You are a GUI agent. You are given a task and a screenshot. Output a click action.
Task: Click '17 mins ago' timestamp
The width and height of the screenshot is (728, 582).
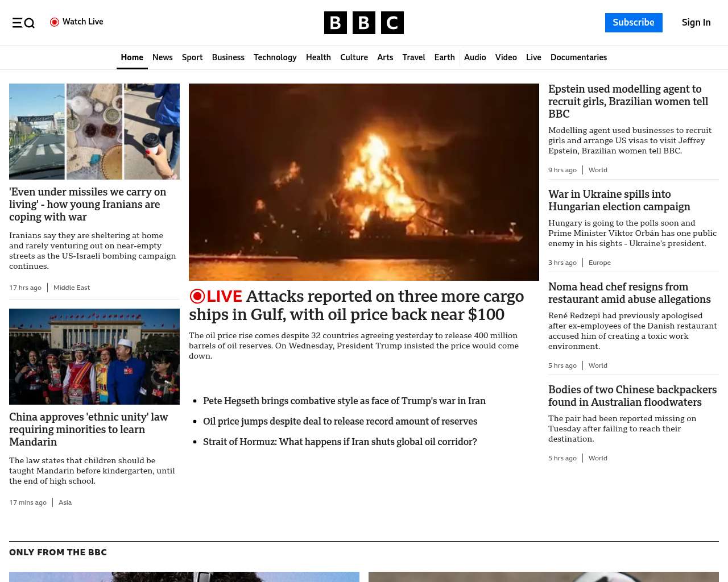click(x=28, y=502)
